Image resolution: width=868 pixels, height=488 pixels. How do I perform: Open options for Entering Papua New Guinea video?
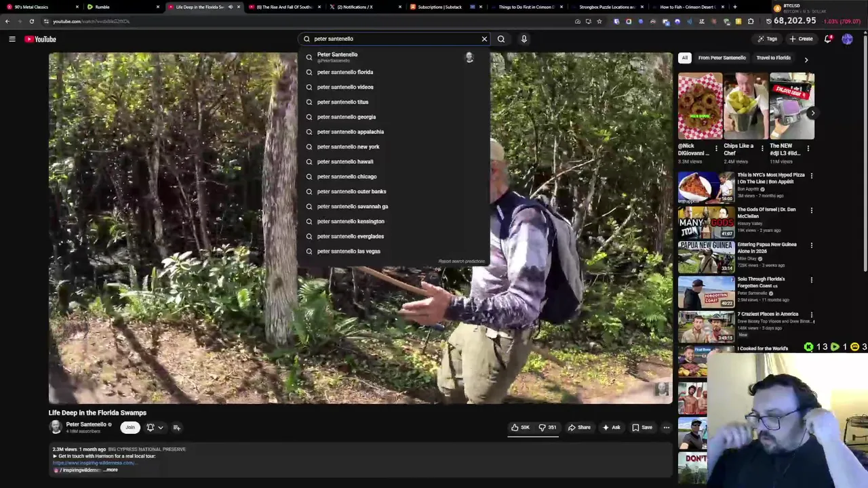811,245
